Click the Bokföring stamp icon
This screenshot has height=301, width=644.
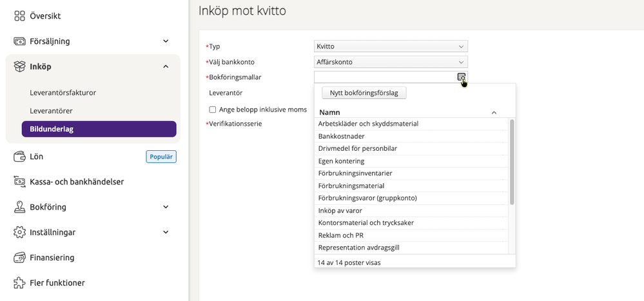click(19, 207)
